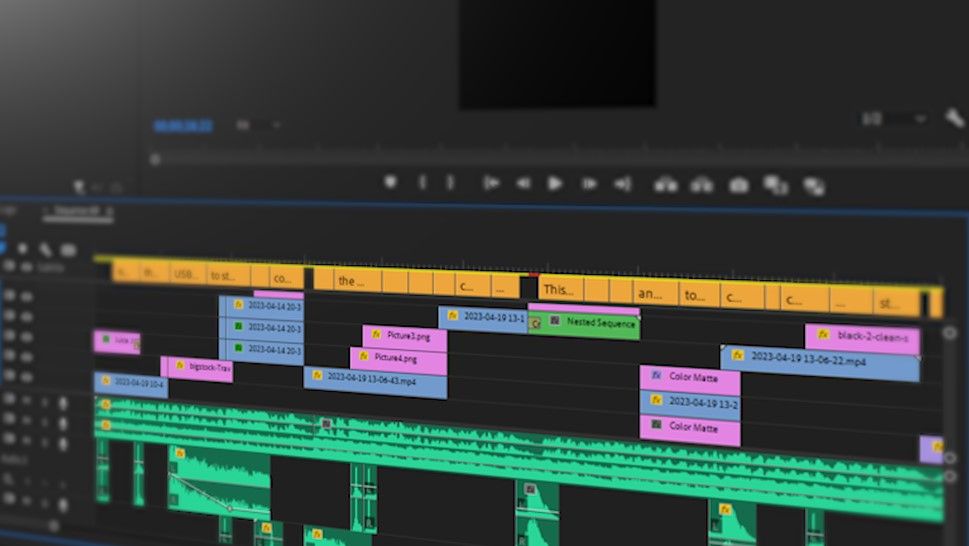Select the upper Color Matte clip
This screenshot has width=969, height=546.
tap(690, 378)
